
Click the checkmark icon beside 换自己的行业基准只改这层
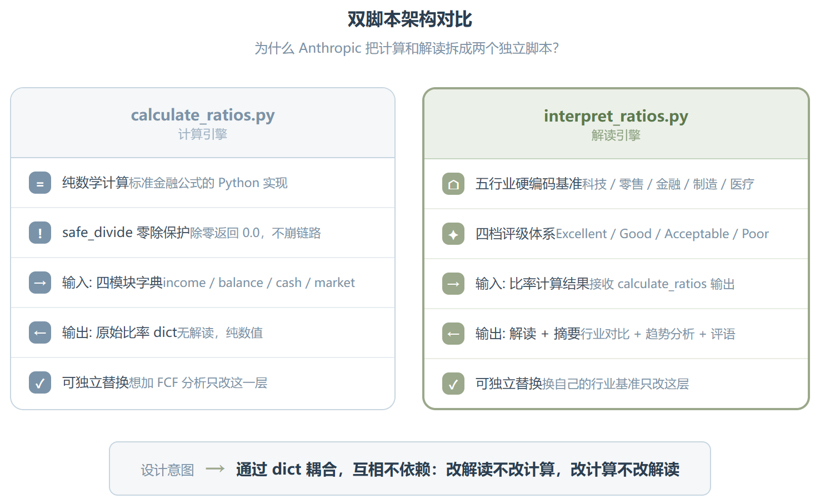click(x=453, y=384)
